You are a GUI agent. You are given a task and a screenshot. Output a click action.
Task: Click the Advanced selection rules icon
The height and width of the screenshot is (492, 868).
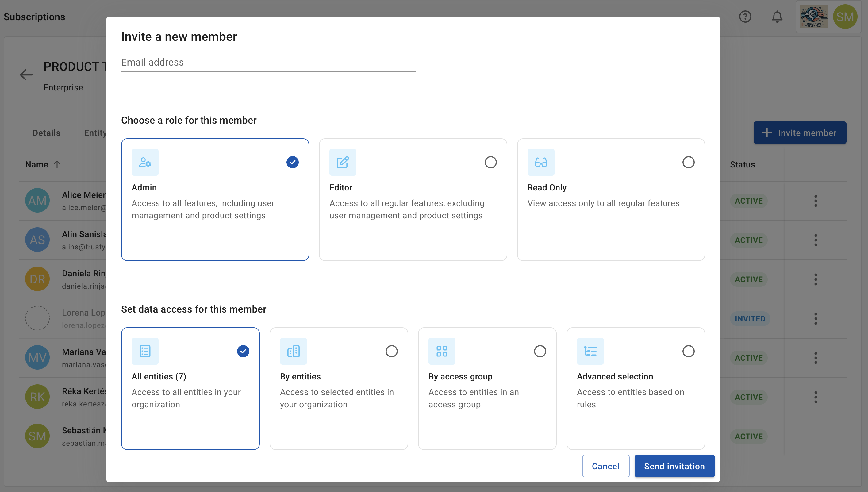tap(590, 351)
